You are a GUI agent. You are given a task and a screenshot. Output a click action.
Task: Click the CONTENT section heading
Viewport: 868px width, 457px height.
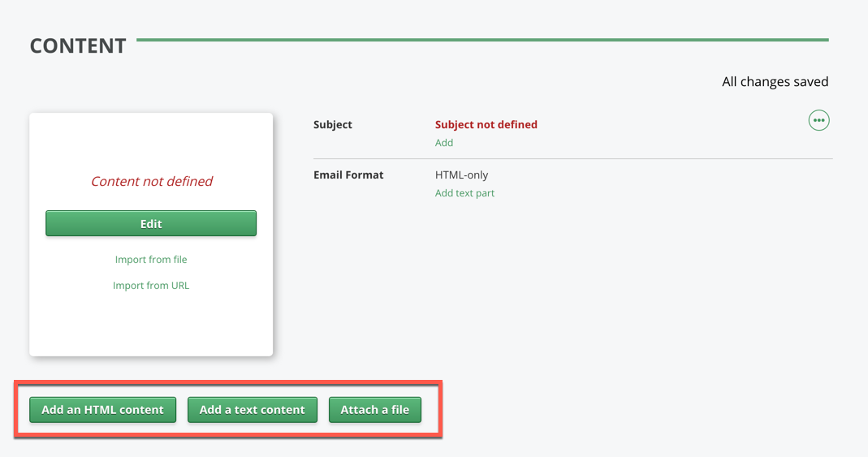point(78,46)
